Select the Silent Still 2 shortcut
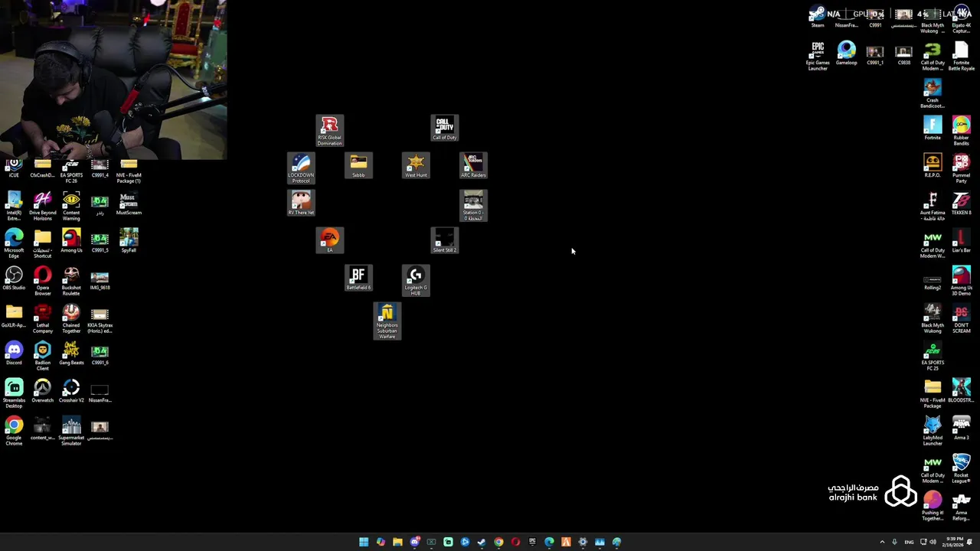 (445, 240)
